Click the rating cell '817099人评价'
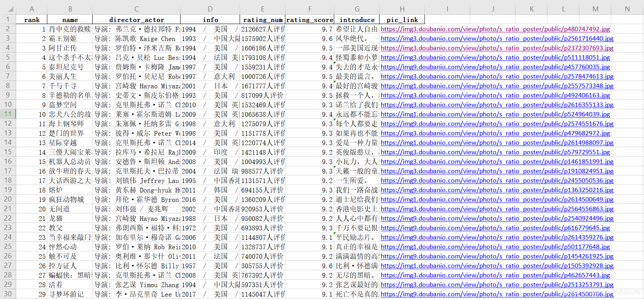The height and width of the screenshot is (299, 644). 262,95
